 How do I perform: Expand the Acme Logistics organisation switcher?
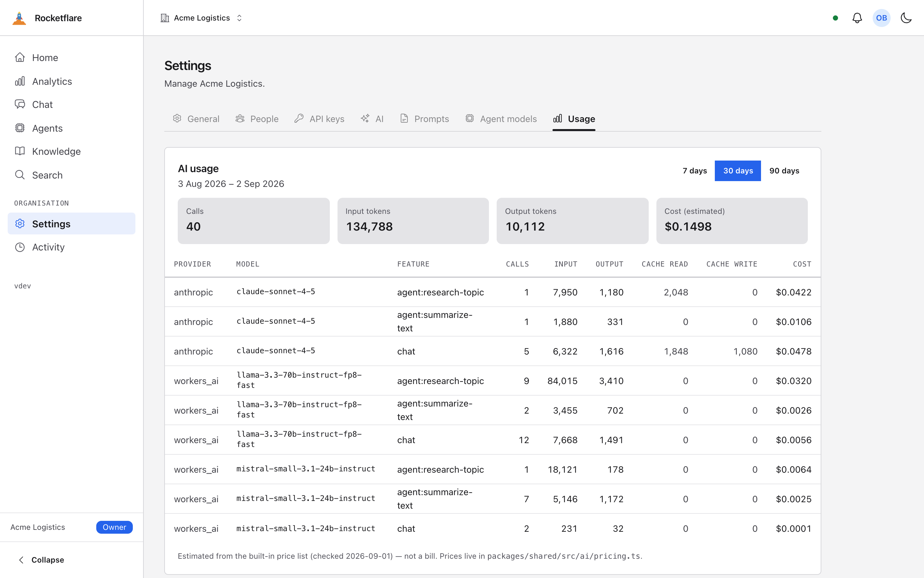tap(201, 18)
